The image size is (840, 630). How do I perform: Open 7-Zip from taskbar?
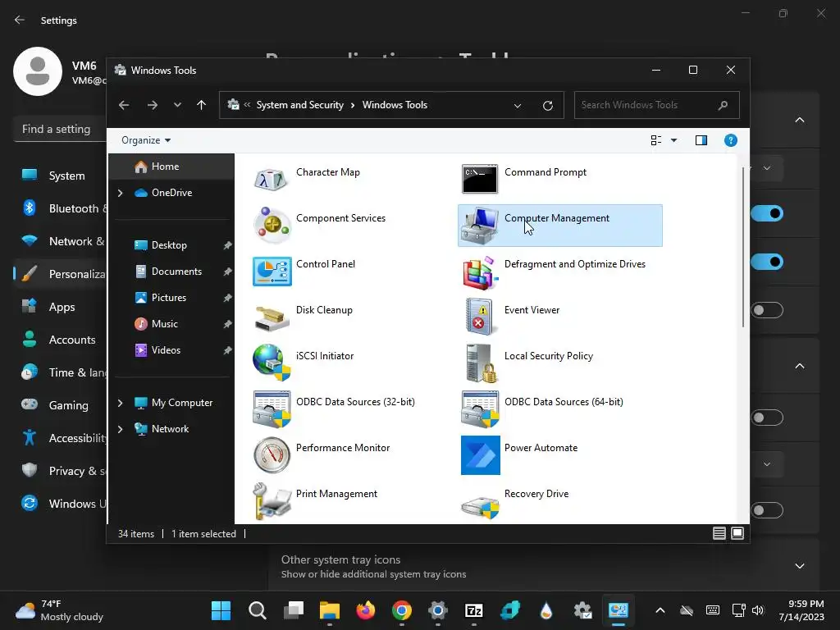[474, 610]
